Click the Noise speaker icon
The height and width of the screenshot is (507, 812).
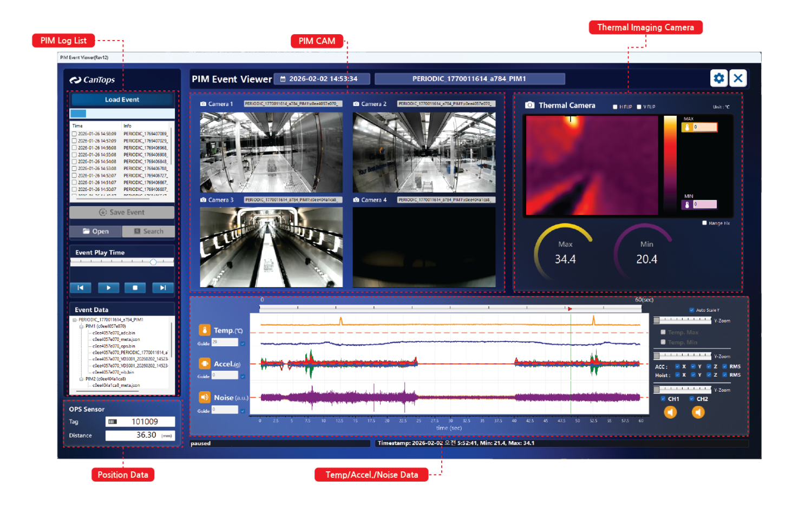pos(205,397)
